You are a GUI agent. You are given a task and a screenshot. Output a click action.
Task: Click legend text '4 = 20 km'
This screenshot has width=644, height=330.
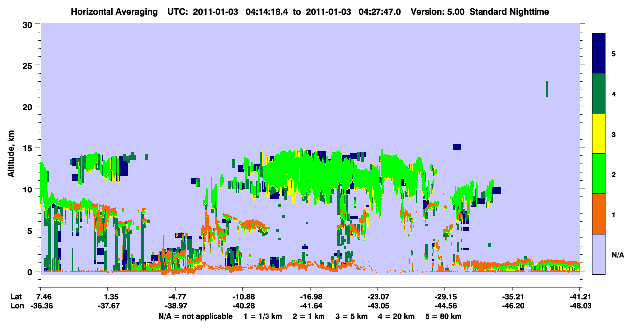coord(397,316)
